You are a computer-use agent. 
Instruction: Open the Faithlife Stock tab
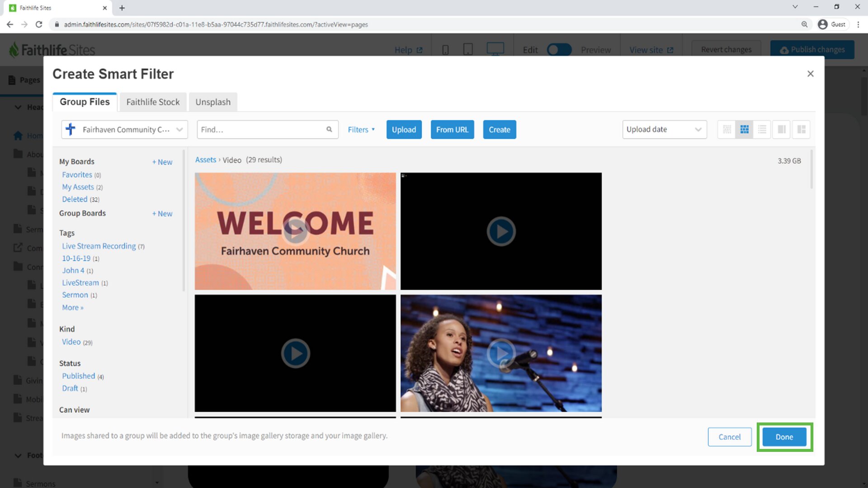click(x=153, y=102)
